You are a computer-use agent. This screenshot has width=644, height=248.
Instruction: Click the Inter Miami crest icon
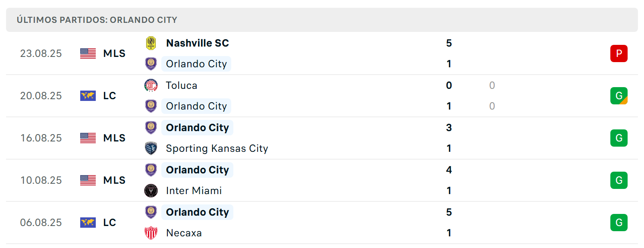[x=151, y=191]
